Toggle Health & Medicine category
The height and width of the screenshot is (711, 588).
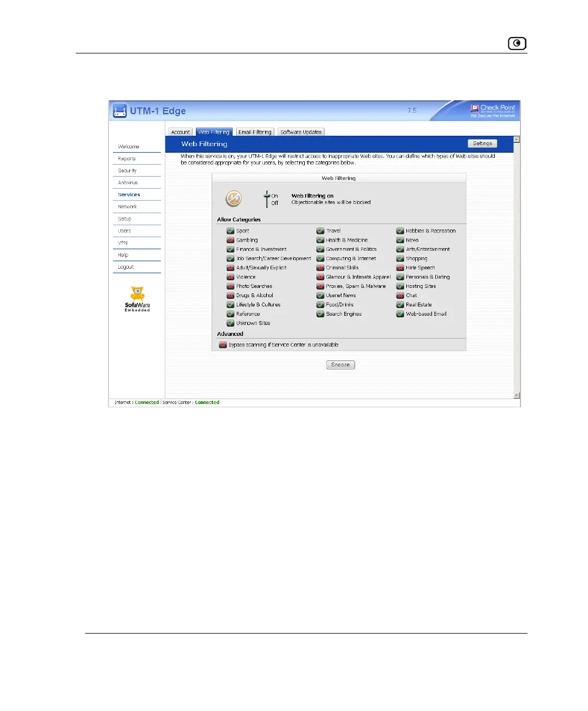[320, 240]
